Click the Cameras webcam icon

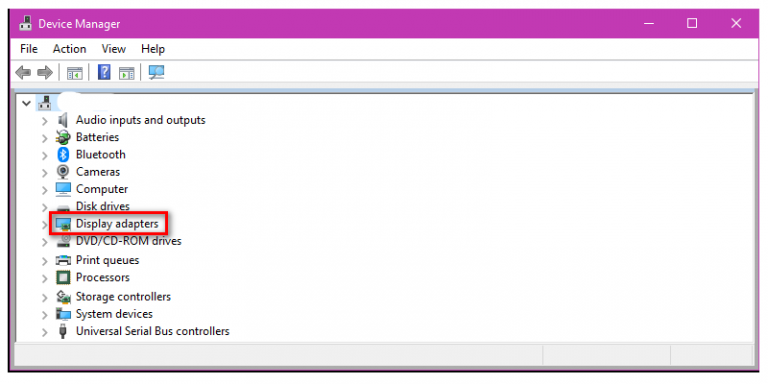pyautogui.click(x=63, y=172)
